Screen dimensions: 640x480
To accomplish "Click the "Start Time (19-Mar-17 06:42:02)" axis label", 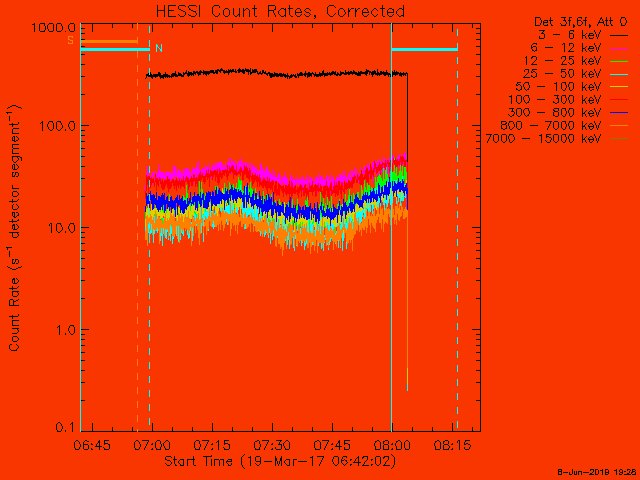I will pos(280,462).
